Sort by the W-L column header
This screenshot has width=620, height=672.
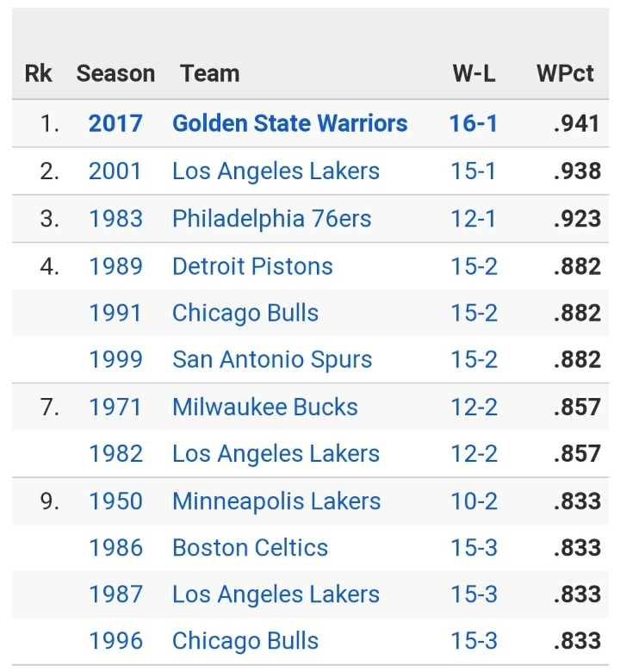click(x=474, y=73)
